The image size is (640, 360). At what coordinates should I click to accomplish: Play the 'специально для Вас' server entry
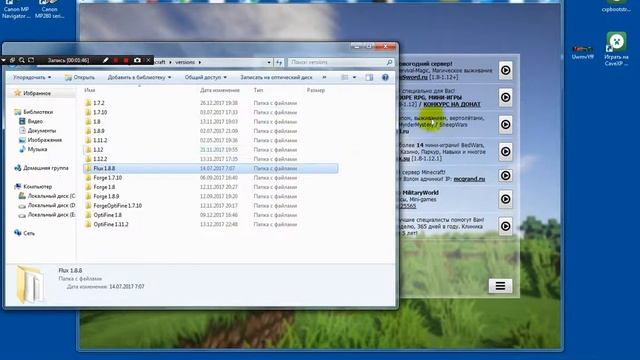tap(505, 97)
